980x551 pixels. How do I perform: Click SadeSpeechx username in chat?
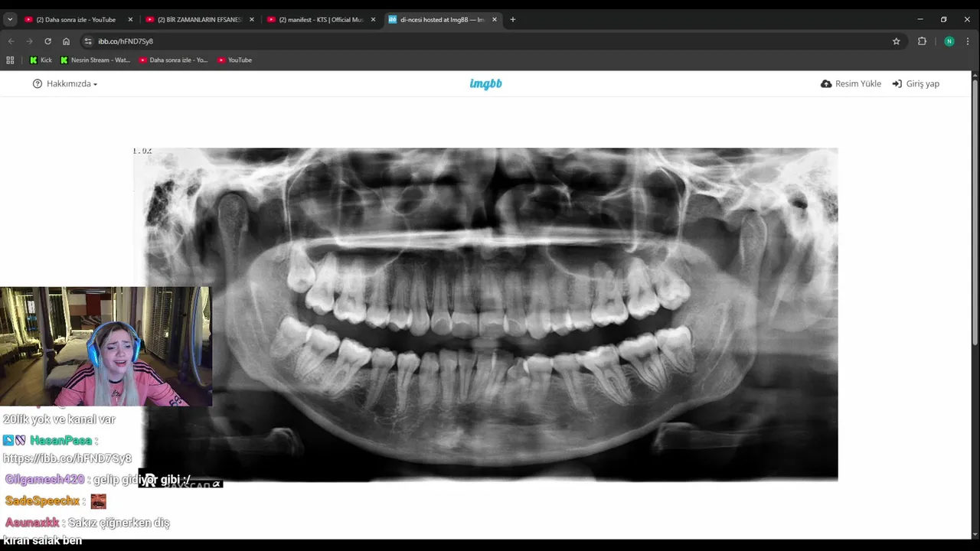point(42,501)
